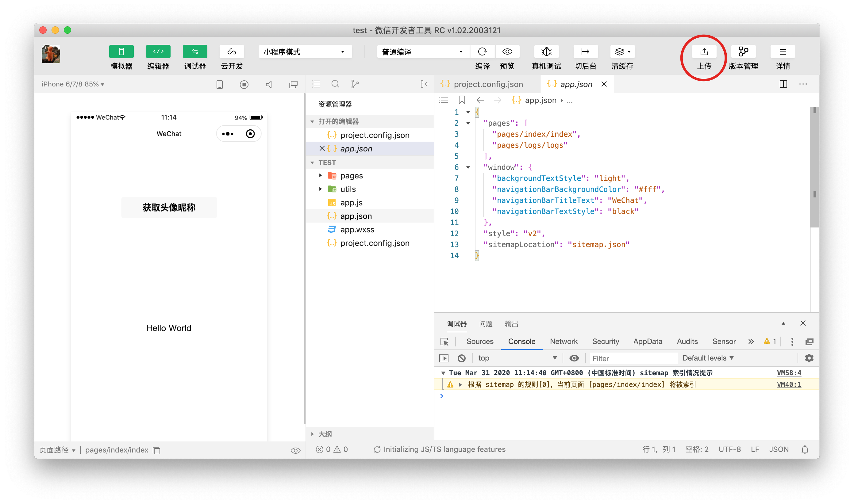Open the VM58:4 source link
854x504 pixels.
tap(788, 373)
